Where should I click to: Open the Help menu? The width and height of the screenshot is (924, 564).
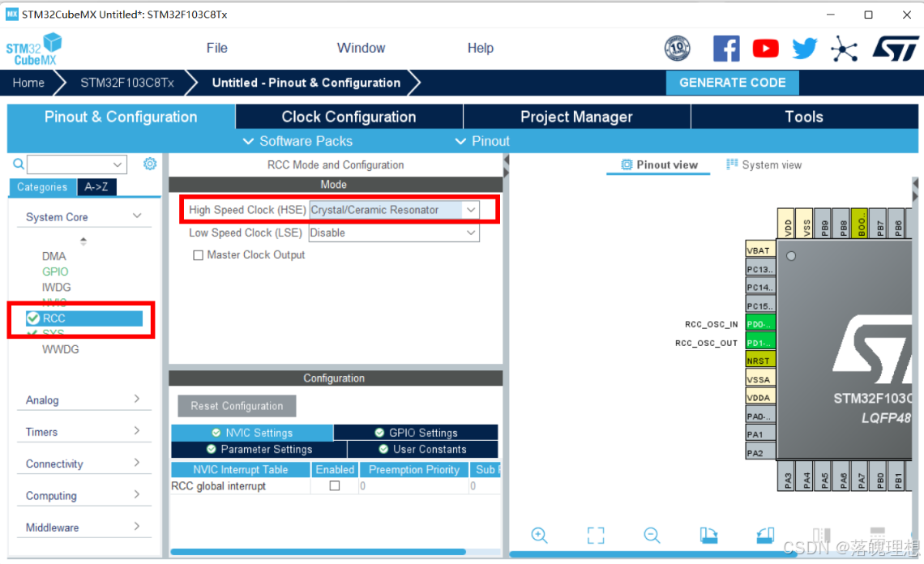481,48
